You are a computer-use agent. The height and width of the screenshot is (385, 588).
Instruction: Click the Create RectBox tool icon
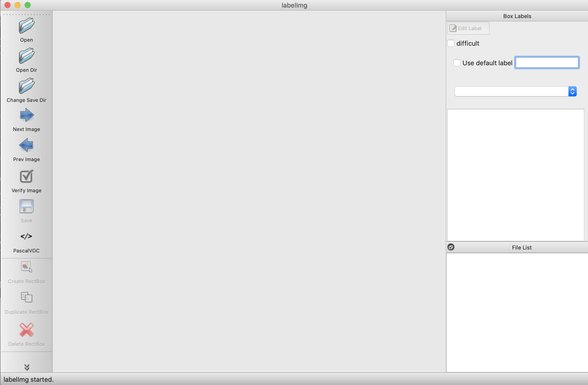(x=26, y=267)
